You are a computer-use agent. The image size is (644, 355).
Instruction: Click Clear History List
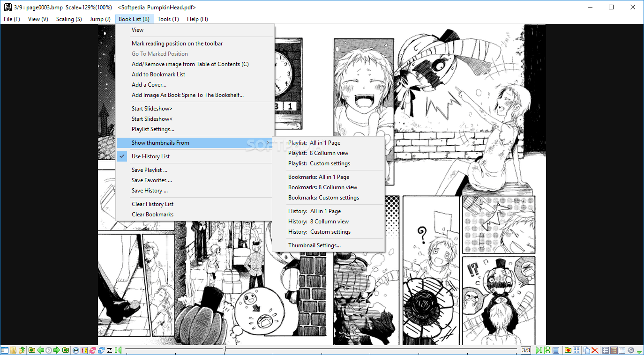click(152, 204)
